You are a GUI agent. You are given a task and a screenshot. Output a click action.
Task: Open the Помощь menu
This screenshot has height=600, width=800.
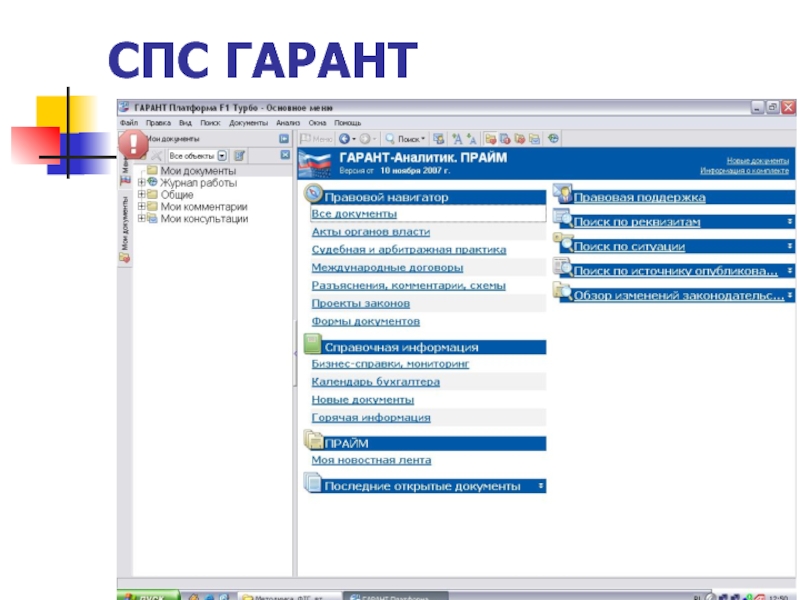(347, 123)
